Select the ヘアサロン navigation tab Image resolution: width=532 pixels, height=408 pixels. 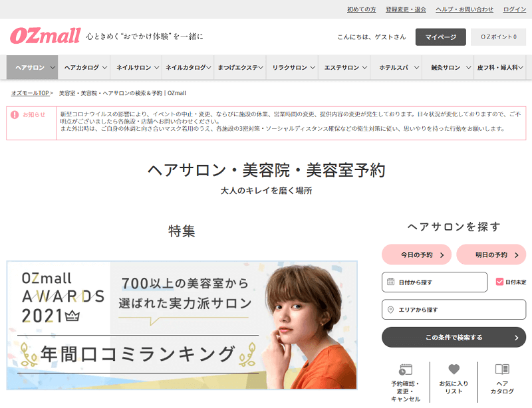[32, 68]
